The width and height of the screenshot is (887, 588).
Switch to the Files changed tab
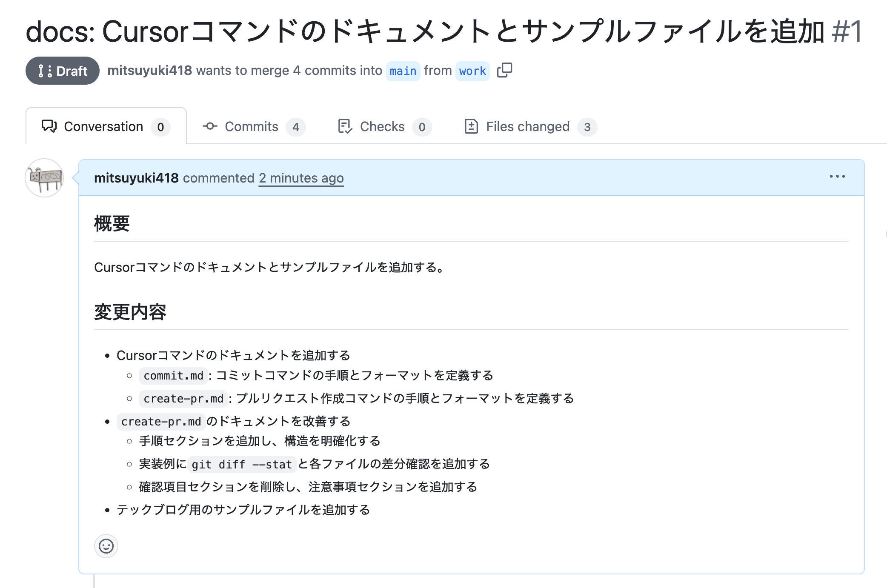(527, 126)
